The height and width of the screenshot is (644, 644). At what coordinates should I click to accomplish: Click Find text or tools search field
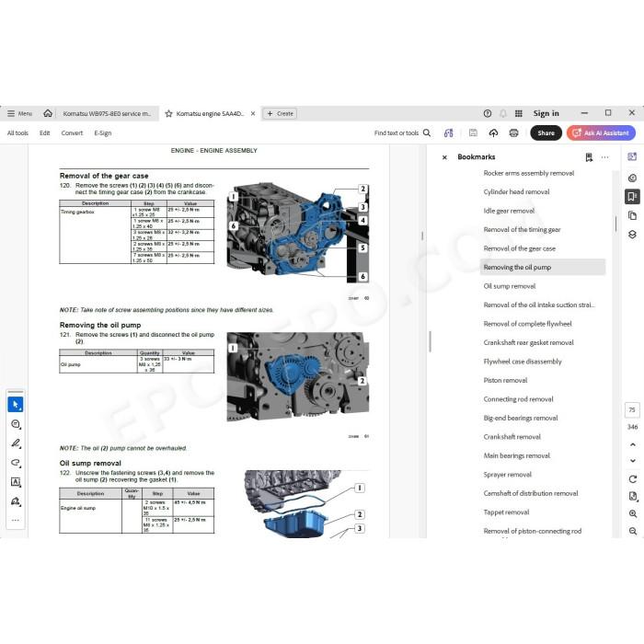(x=402, y=133)
